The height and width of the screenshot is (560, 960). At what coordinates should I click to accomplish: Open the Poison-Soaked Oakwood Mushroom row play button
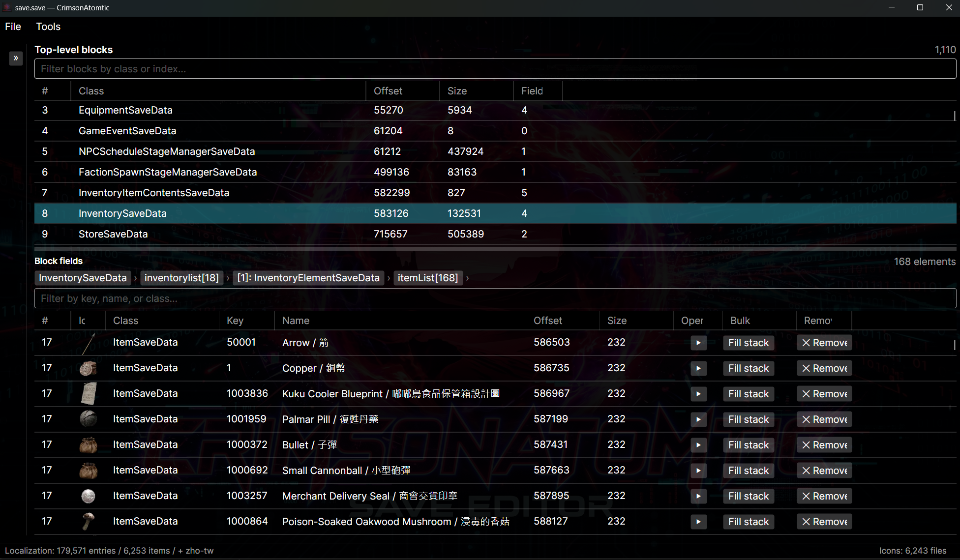pyautogui.click(x=698, y=522)
